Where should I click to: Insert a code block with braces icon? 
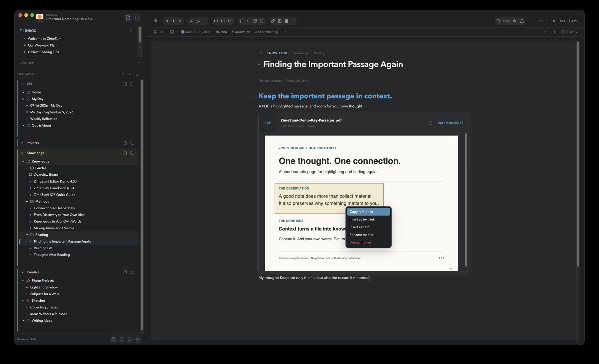pyautogui.click(x=262, y=21)
